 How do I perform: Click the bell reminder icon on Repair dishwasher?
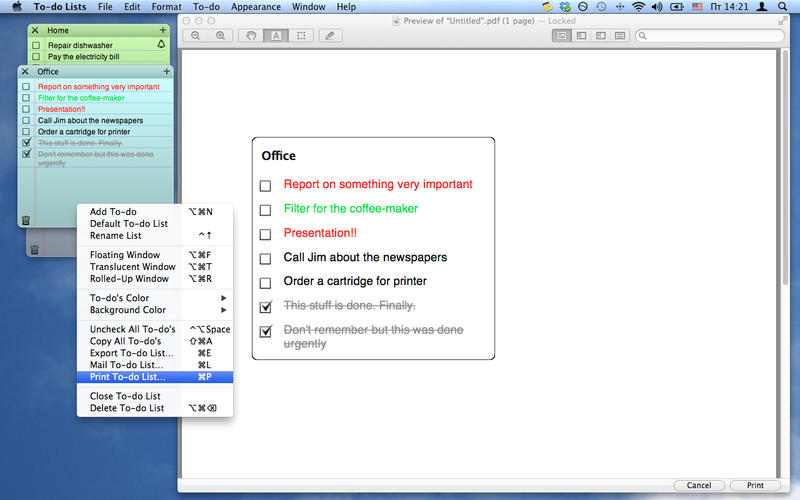(x=162, y=45)
